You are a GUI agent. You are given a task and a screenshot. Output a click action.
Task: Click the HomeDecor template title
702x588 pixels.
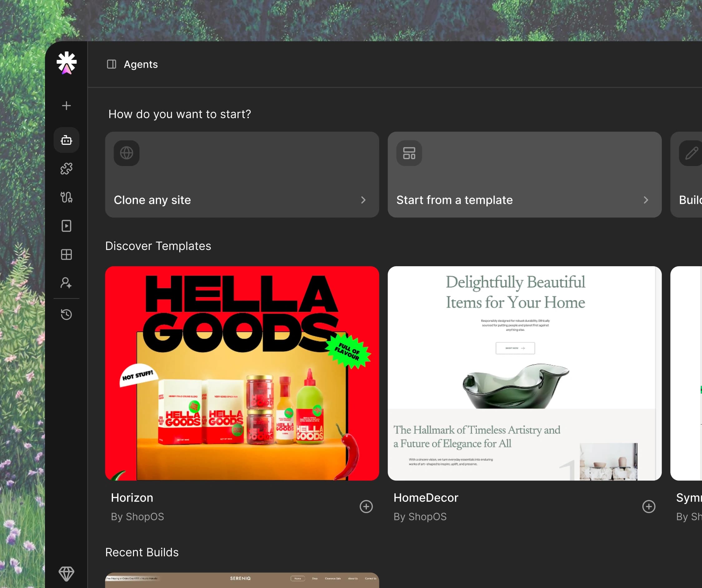pos(426,497)
